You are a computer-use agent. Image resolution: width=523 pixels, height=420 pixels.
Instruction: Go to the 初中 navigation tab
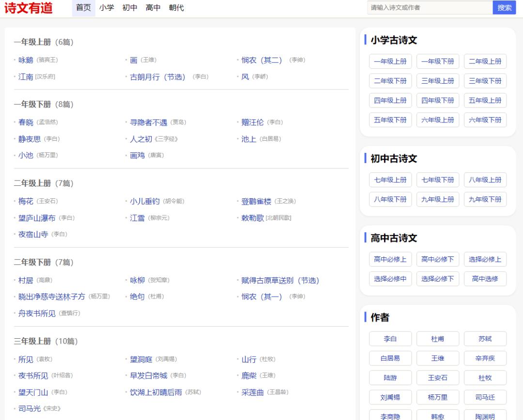tap(130, 8)
